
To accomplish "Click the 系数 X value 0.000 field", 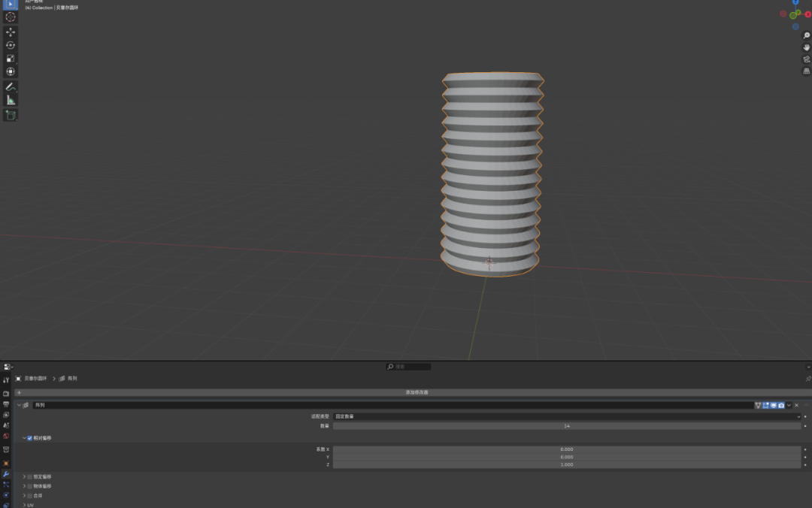I will [567, 449].
